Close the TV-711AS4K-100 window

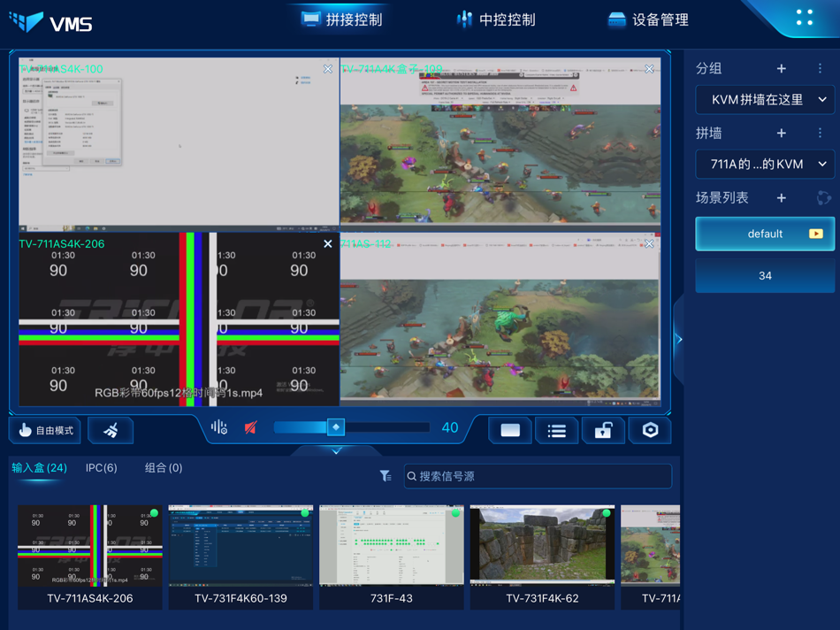pos(328,69)
